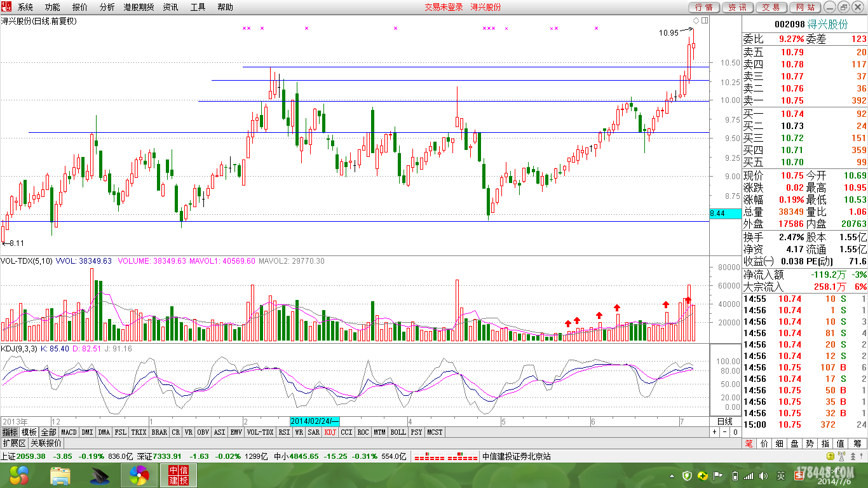Open the 工具 menu
This screenshot has height=488, width=868.
198,7
